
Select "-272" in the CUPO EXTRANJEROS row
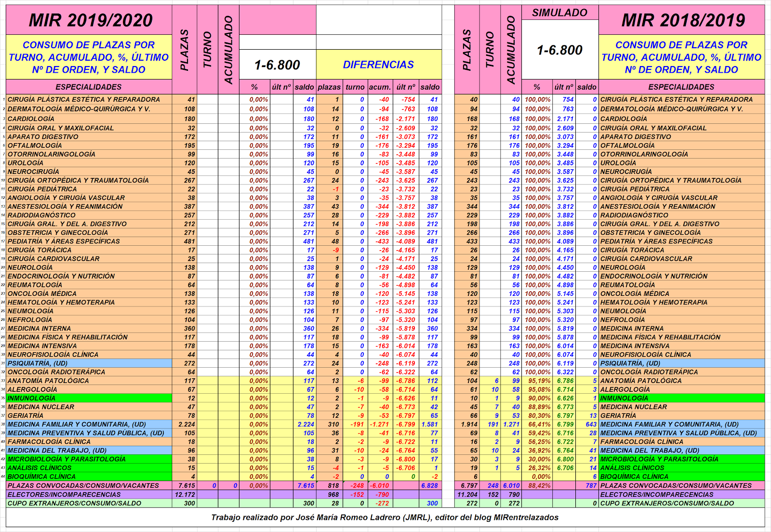[380, 503]
